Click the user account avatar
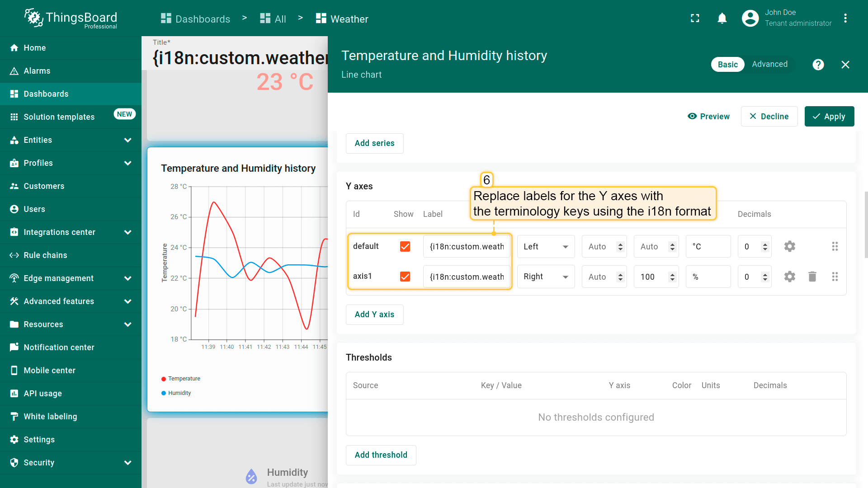The image size is (868, 488). [750, 19]
